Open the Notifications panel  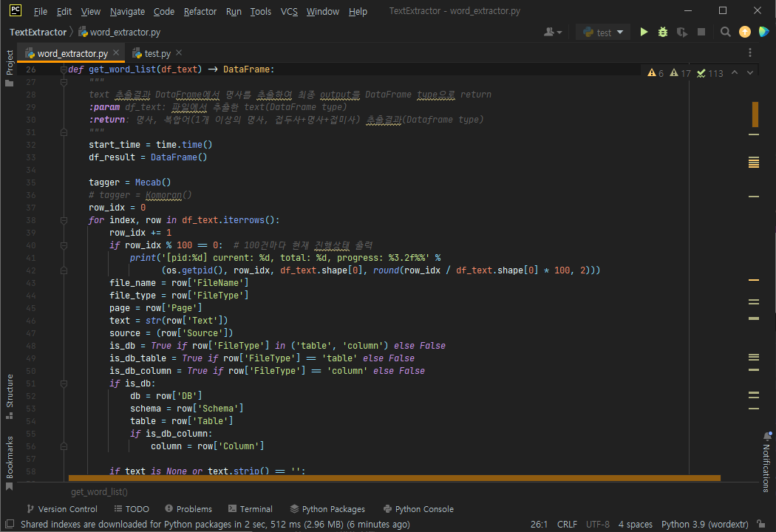pos(766,463)
